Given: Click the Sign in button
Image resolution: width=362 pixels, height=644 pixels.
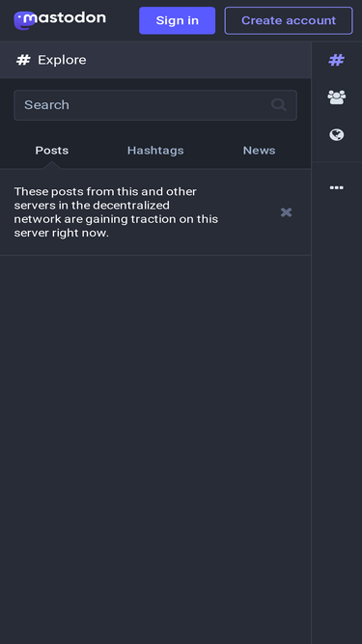Looking at the screenshot, I should pos(177,20).
